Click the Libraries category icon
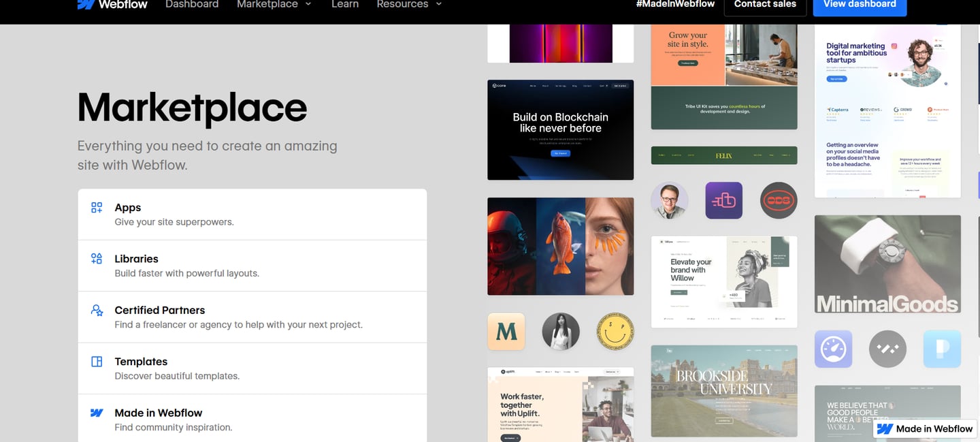 tap(96, 258)
